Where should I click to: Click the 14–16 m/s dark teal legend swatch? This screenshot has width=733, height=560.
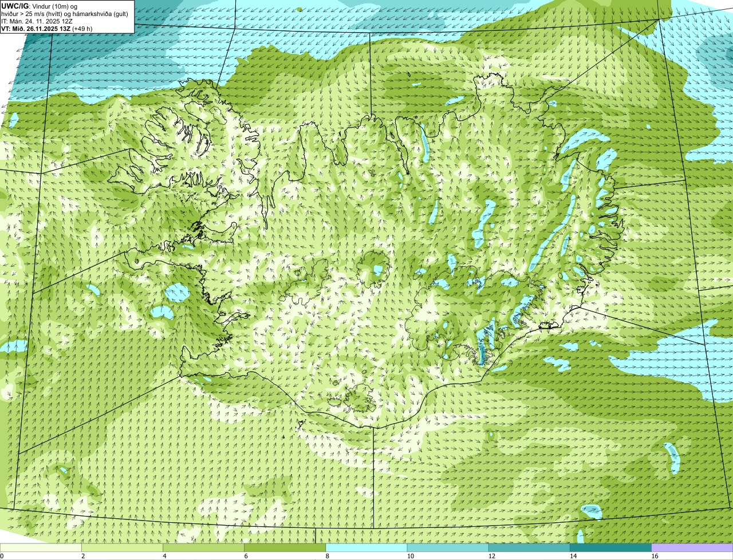[x=610, y=548]
